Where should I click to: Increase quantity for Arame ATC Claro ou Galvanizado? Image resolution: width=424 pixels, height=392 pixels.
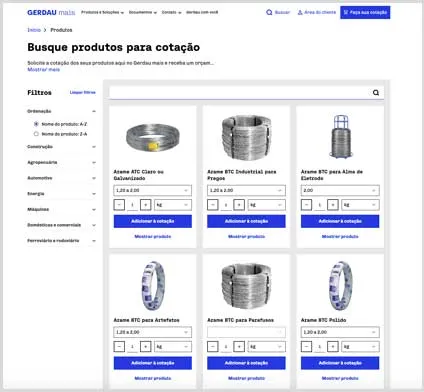coord(146,205)
